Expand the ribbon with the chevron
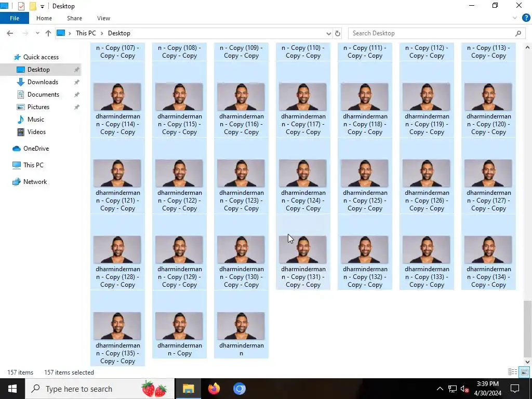This screenshot has height=399, width=532. pos(515,18)
